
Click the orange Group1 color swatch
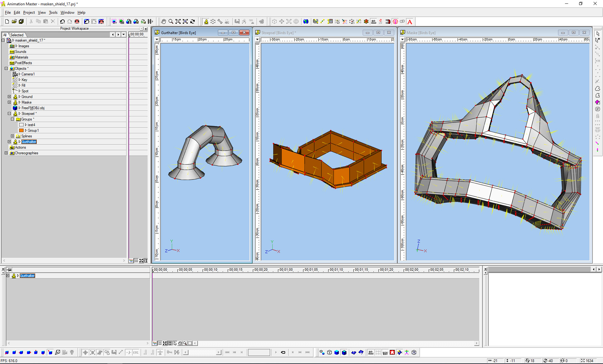pyautogui.click(x=21, y=131)
